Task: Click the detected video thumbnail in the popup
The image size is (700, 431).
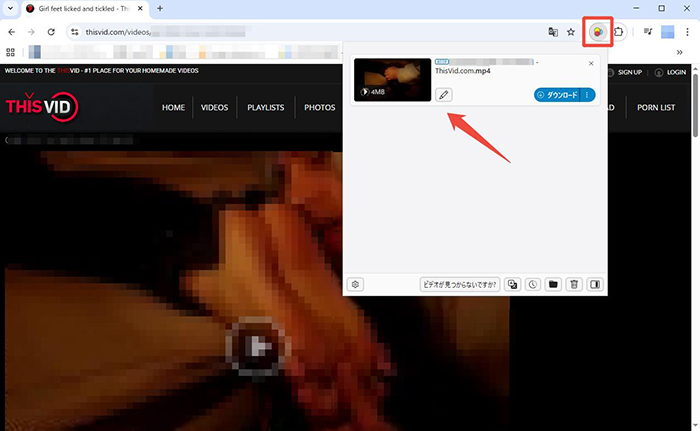Action: point(392,80)
